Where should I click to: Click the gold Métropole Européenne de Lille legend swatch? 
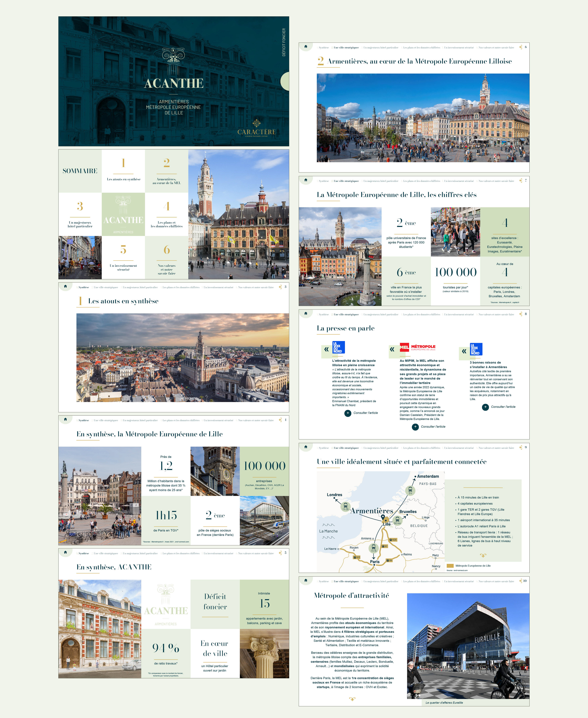point(450,566)
